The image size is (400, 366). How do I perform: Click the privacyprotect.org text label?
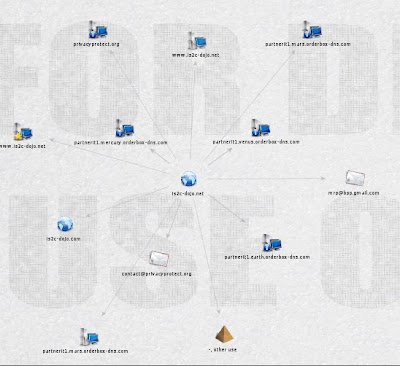pos(96,44)
